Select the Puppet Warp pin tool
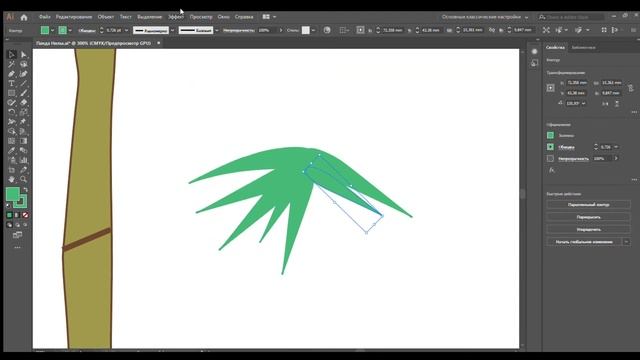This screenshot has width=640, height=360. (x=24, y=122)
